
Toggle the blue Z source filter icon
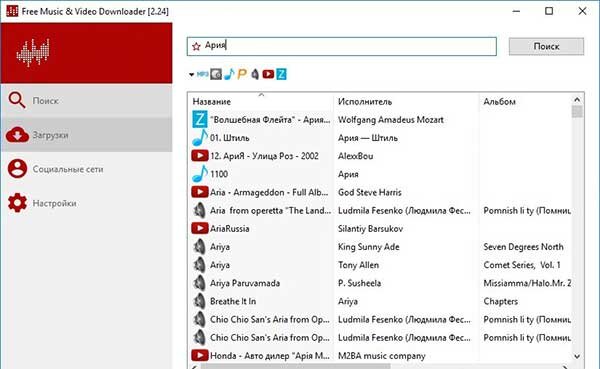tap(281, 74)
